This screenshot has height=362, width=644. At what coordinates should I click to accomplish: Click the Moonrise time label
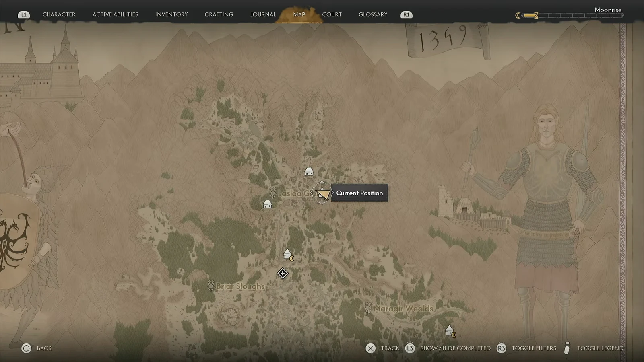pos(608,10)
